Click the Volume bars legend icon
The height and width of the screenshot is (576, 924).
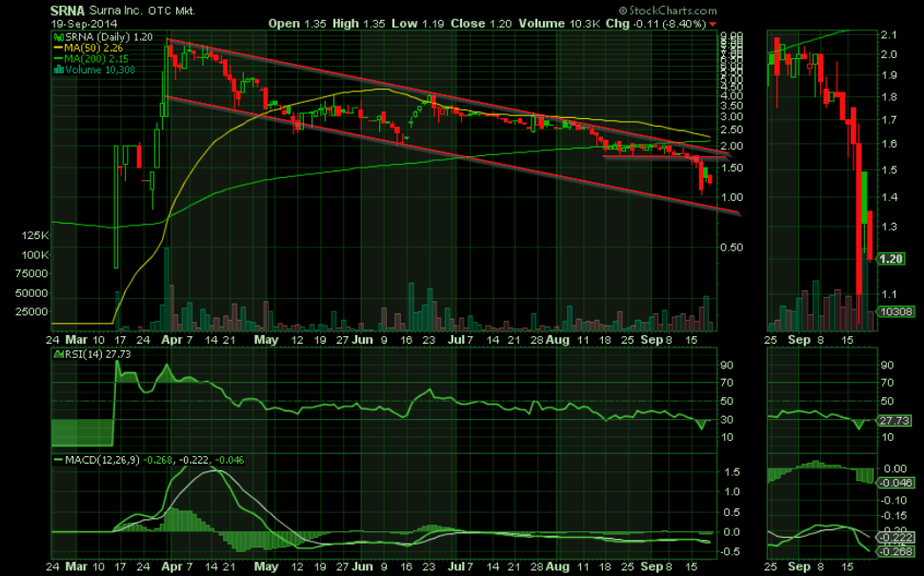[56, 69]
